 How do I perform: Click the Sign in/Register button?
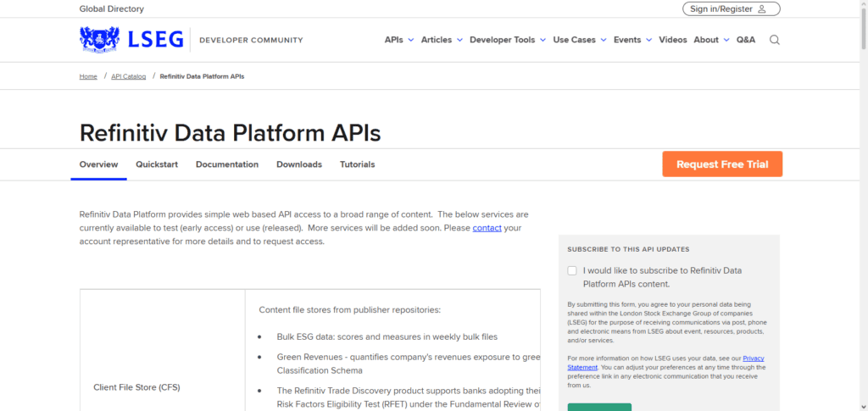[x=732, y=8]
